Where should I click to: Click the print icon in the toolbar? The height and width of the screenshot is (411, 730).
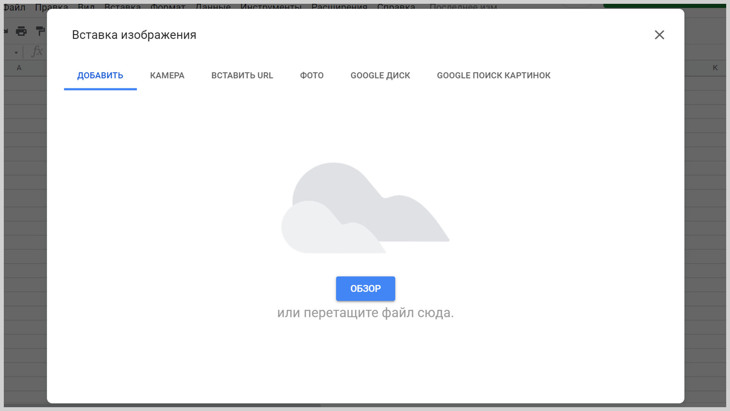coord(21,31)
